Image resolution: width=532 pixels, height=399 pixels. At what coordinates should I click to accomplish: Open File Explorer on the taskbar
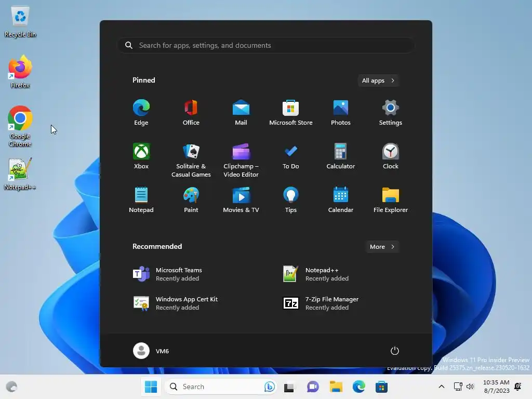tap(336, 387)
